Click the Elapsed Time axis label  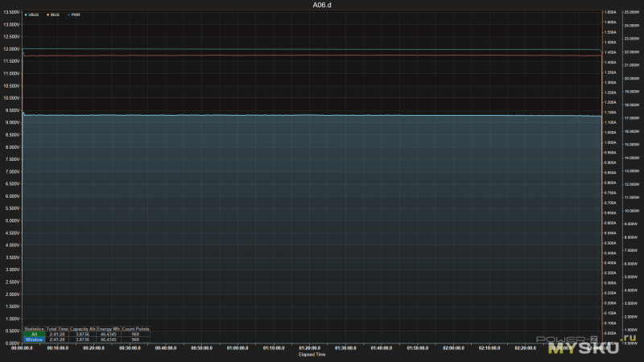pos(312,354)
